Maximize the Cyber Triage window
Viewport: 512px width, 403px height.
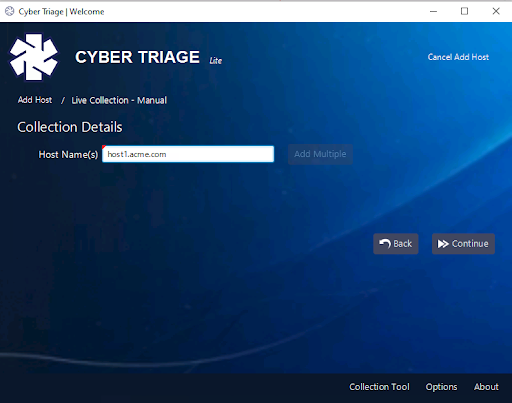[x=464, y=11]
